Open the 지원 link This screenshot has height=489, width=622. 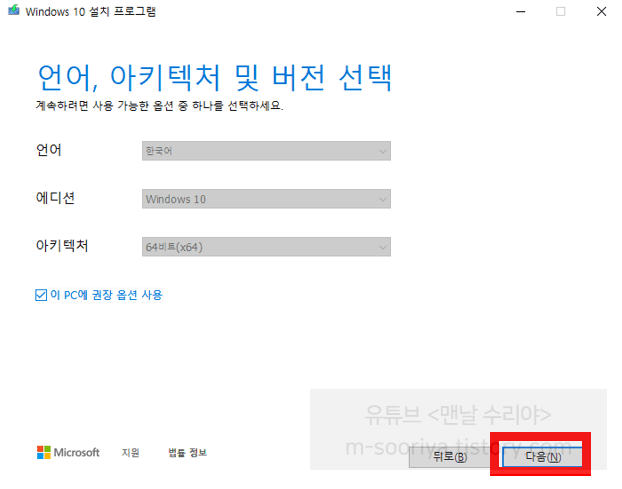pos(131,453)
